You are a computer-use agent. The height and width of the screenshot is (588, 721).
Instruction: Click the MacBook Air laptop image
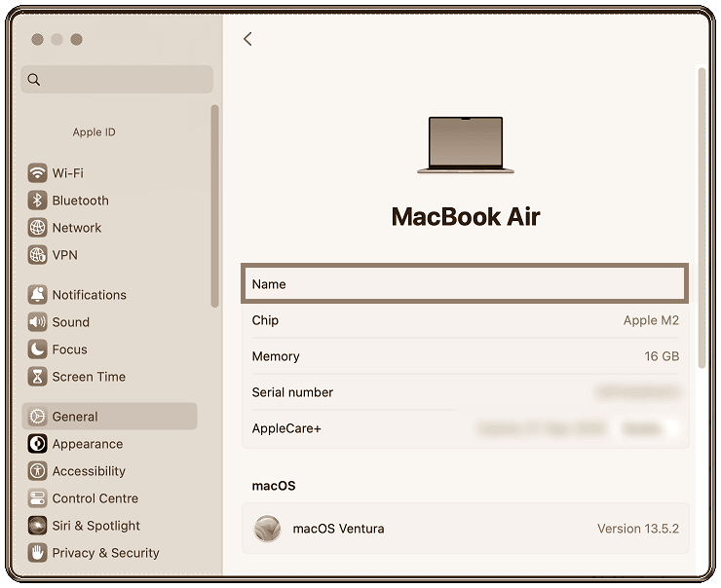[x=466, y=145]
